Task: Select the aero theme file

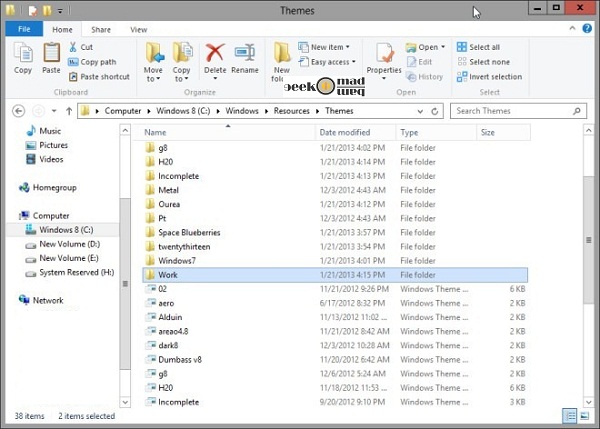Action: [x=335, y=303]
